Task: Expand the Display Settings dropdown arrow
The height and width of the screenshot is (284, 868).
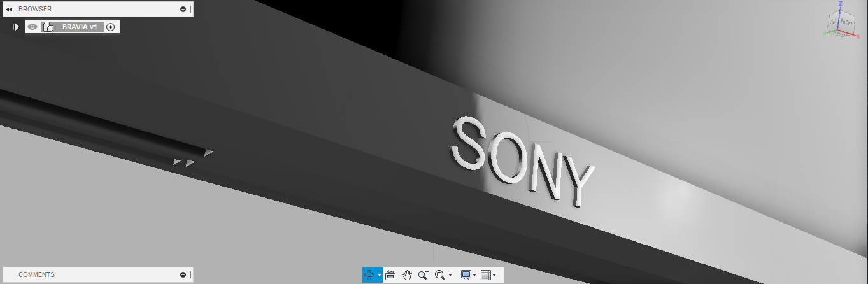Action: pos(475,275)
